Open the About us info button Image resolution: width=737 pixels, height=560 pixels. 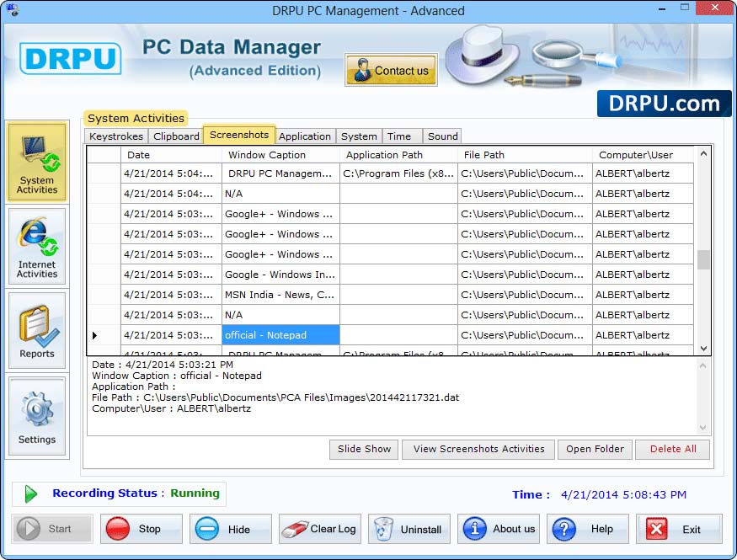499,529
